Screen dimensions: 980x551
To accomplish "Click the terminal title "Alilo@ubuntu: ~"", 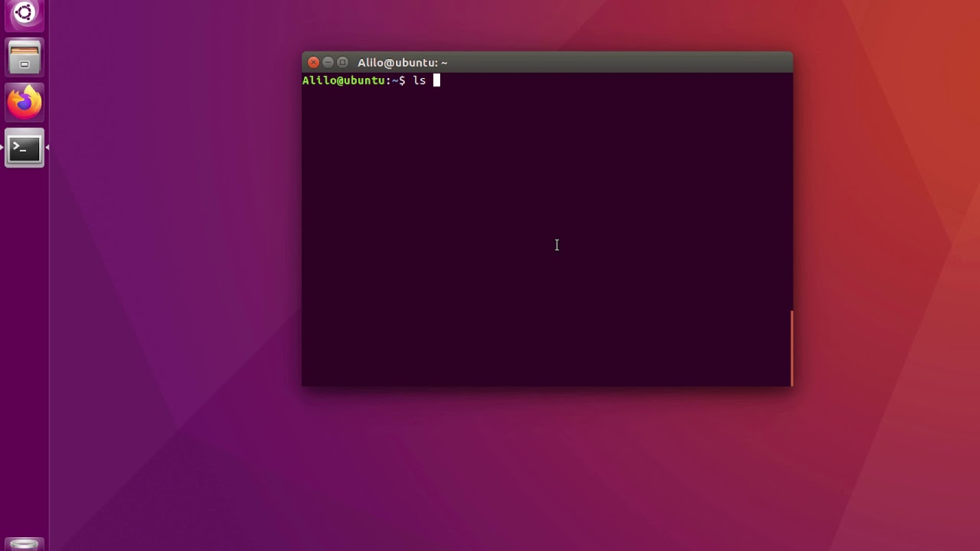I will click(402, 63).
